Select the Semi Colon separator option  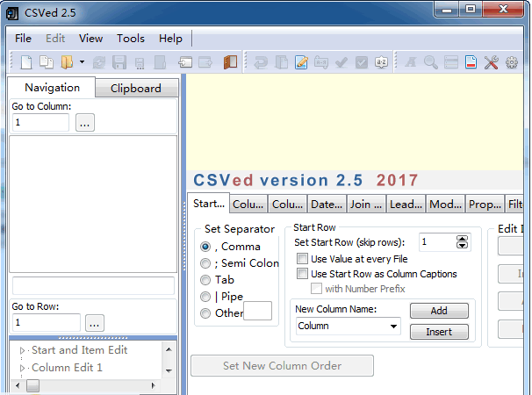[205, 263]
